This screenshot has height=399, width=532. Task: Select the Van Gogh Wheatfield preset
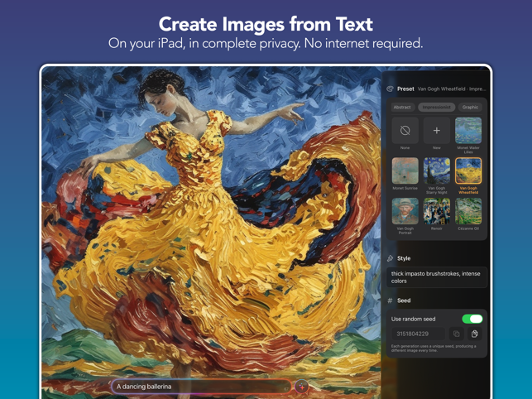[468, 171]
